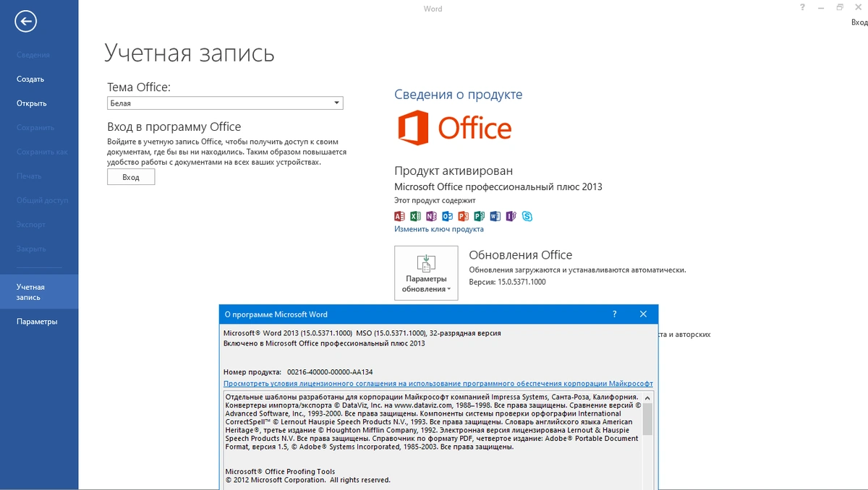Click the Publisher app icon
Viewport: 868px width, 490px height.
[x=479, y=216]
